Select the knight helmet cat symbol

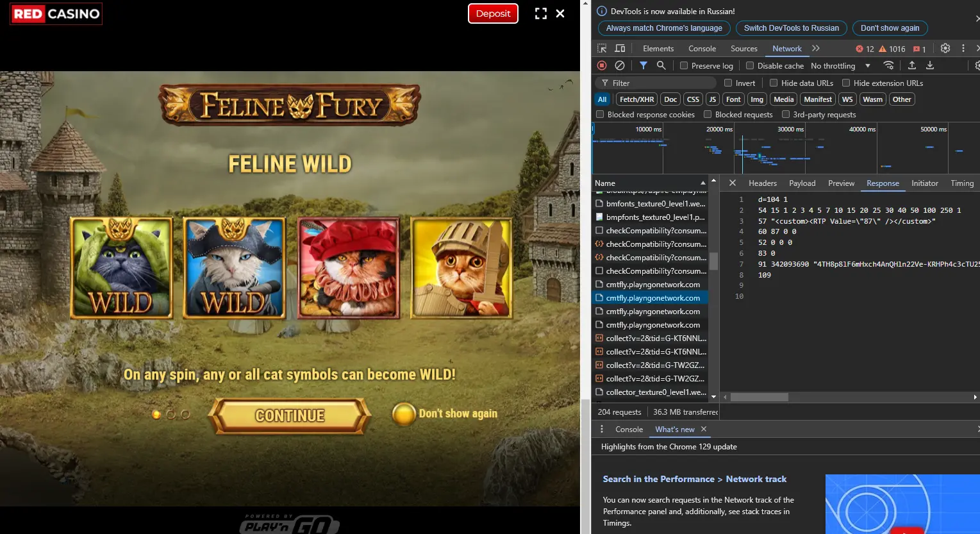click(461, 268)
